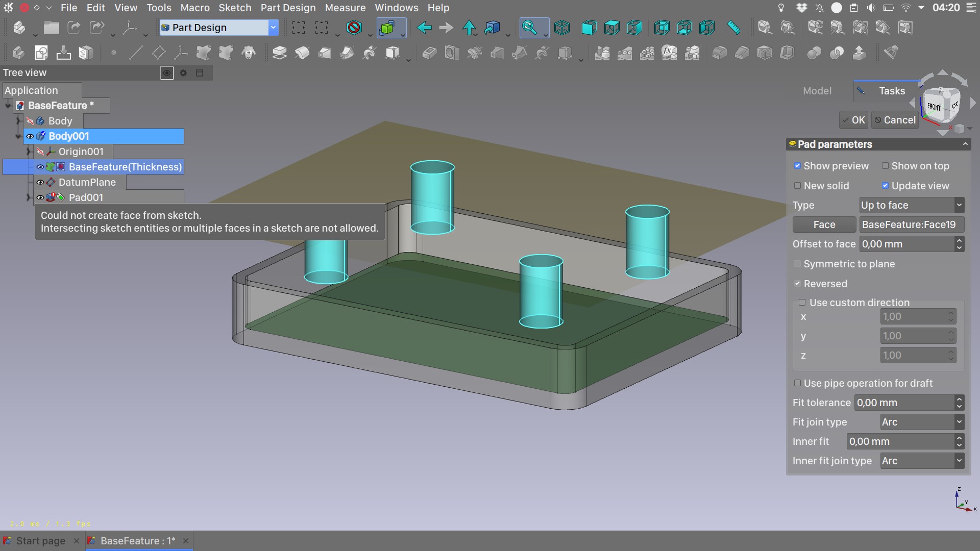Open the Sketch menu
This screenshot has height=551, width=980.
click(235, 8)
